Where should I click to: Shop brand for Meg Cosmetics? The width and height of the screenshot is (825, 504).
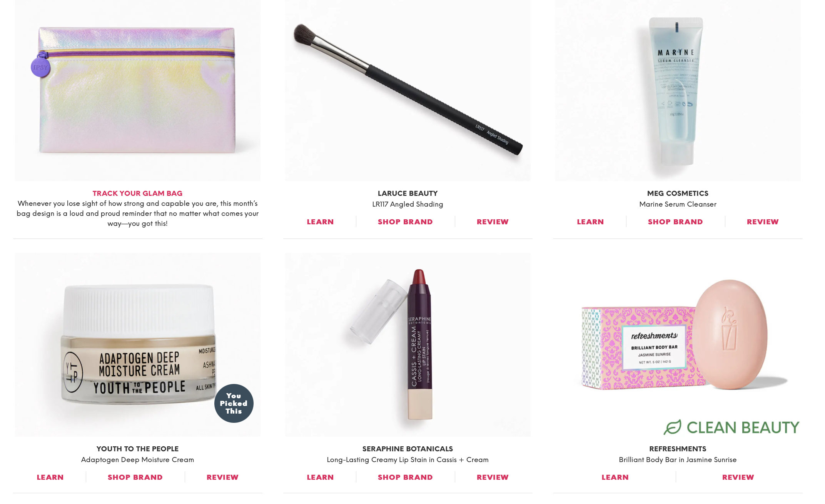click(675, 222)
